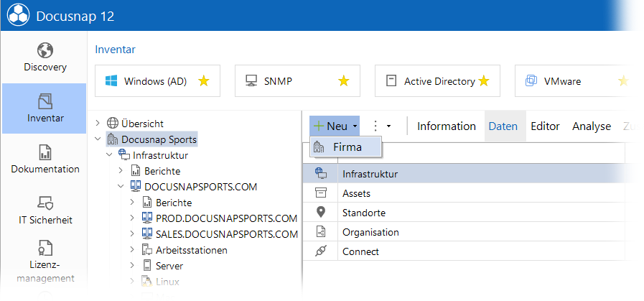Expand the PROD.DOCUSNAPSPORTS.COM node
Screen dimensions: 644x301
(132, 218)
